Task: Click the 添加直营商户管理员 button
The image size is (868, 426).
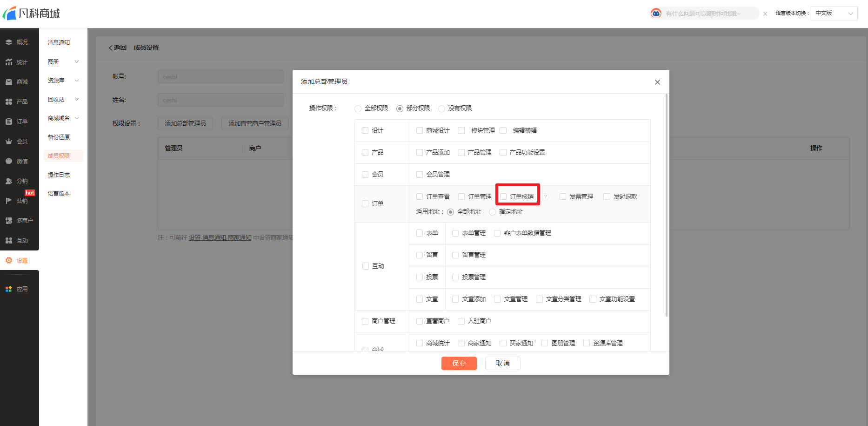Action: 255,123
